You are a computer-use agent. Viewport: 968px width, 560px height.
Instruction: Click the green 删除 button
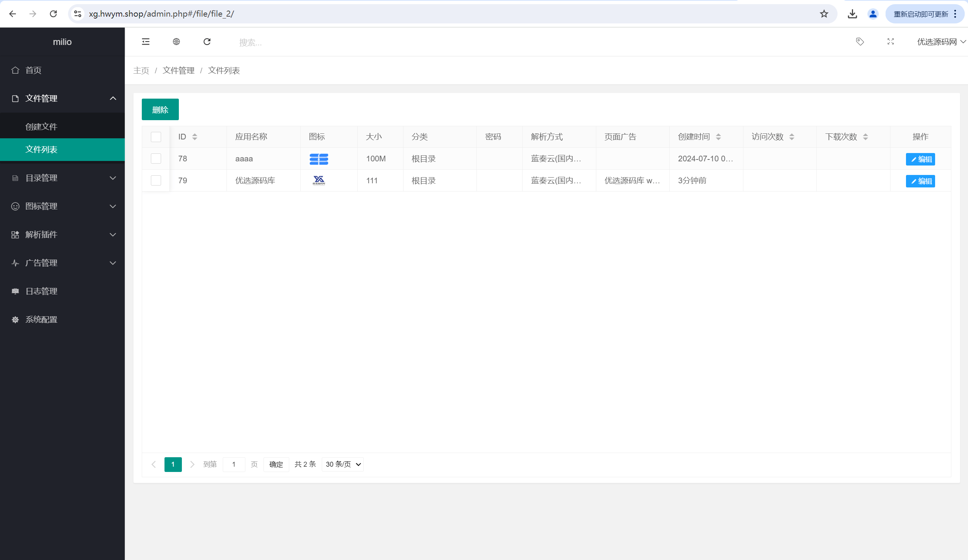point(160,109)
